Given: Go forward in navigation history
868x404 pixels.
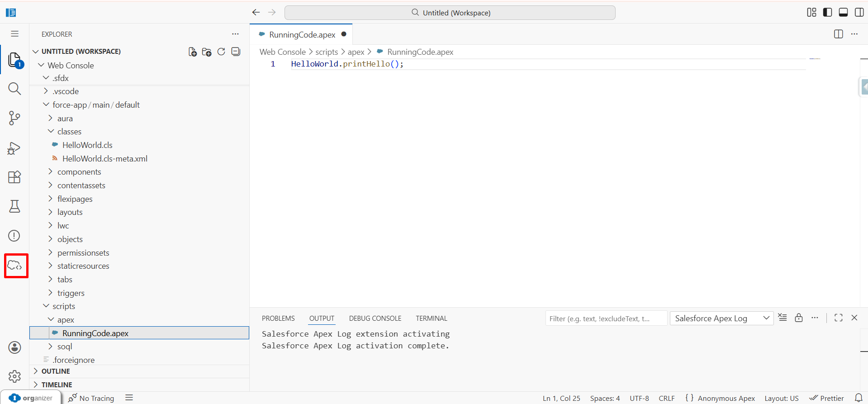Looking at the screenshot, I should [272, 12].
